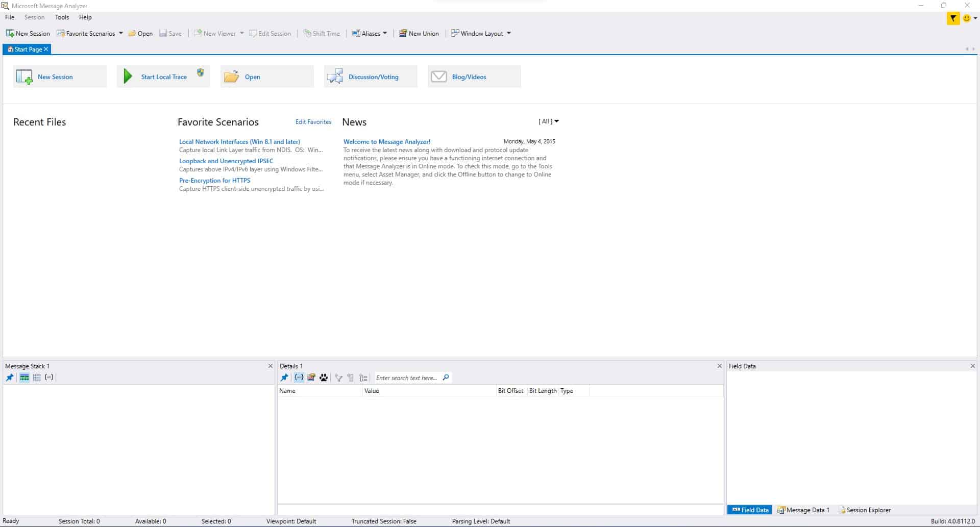Open the News [All] filter dropdown
The image size is (980, 527).
tap(549, 121)
